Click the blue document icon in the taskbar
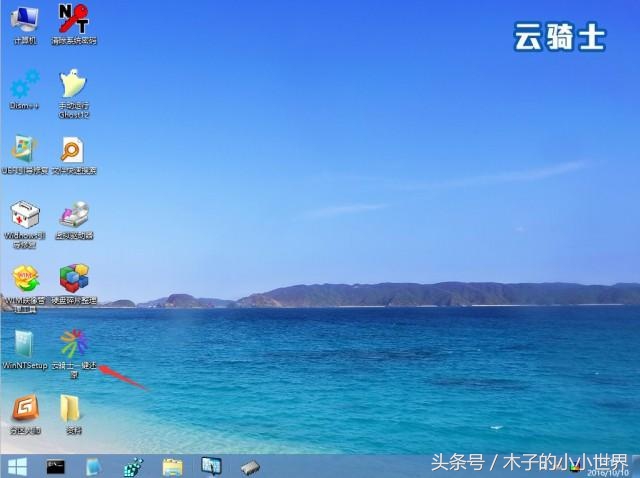The image size is (640, 478). point(94,466)
